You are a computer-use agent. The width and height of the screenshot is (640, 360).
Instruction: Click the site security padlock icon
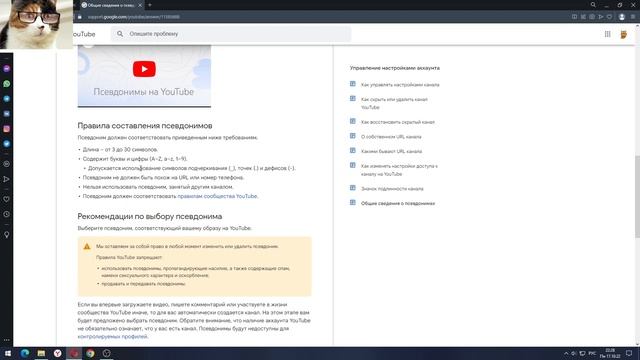[x=80, y=17]
